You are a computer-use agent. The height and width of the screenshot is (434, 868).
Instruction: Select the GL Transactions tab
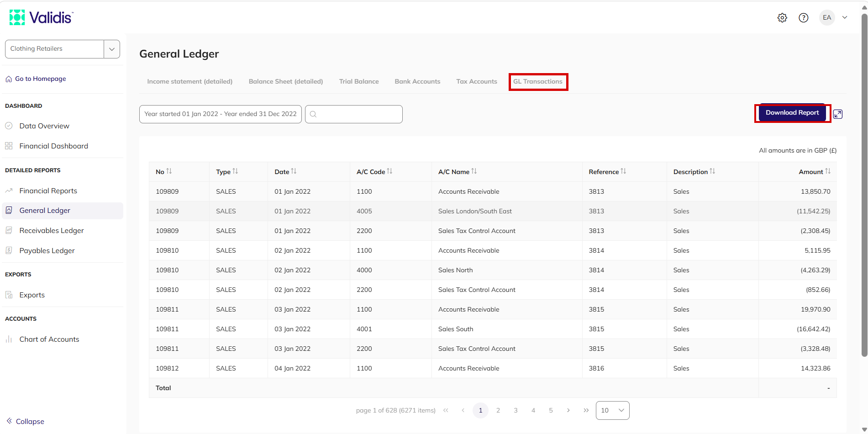point(538,82)
